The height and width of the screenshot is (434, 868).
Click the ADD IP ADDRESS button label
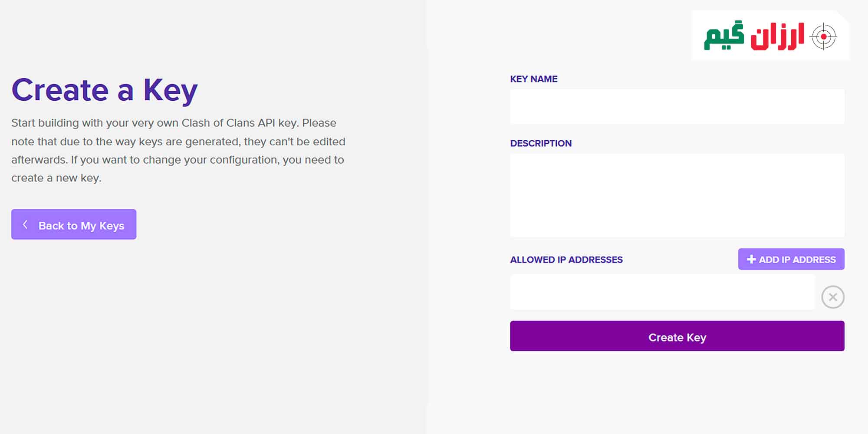pyautogui.click(x=797, y=260)
